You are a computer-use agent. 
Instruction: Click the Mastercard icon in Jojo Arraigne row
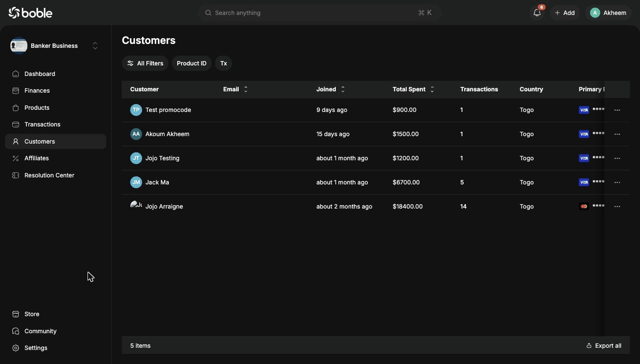click(x=584, y=206)
